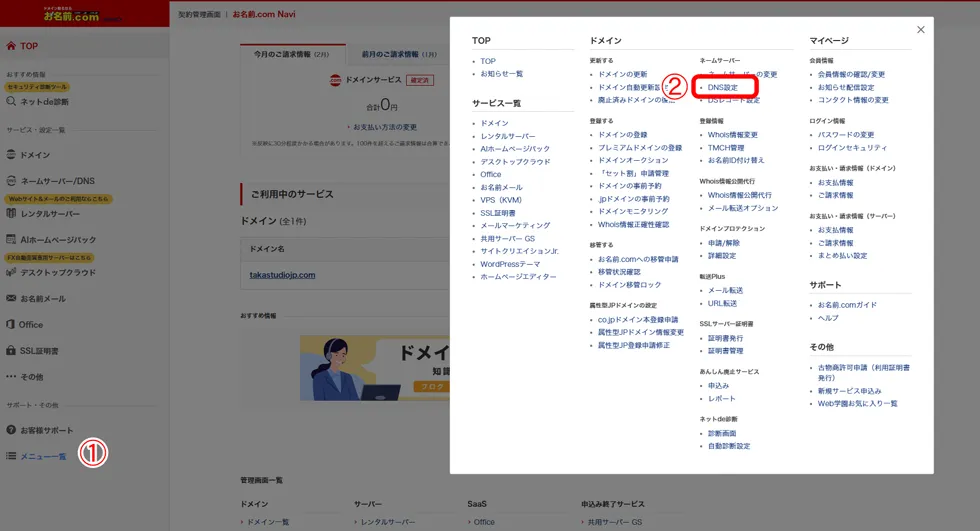Open the takastudiojp.com domain link

click(x=282, y=275)
